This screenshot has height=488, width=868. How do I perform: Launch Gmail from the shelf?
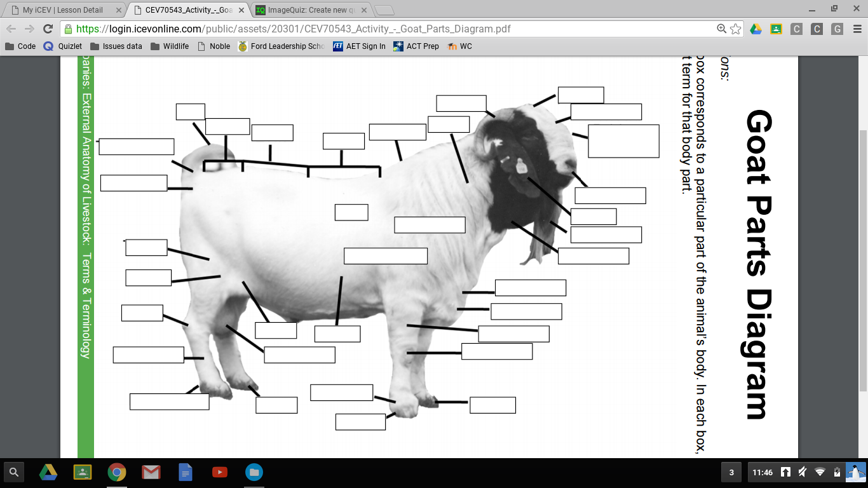pyautogui.click(x=151, y=472)
